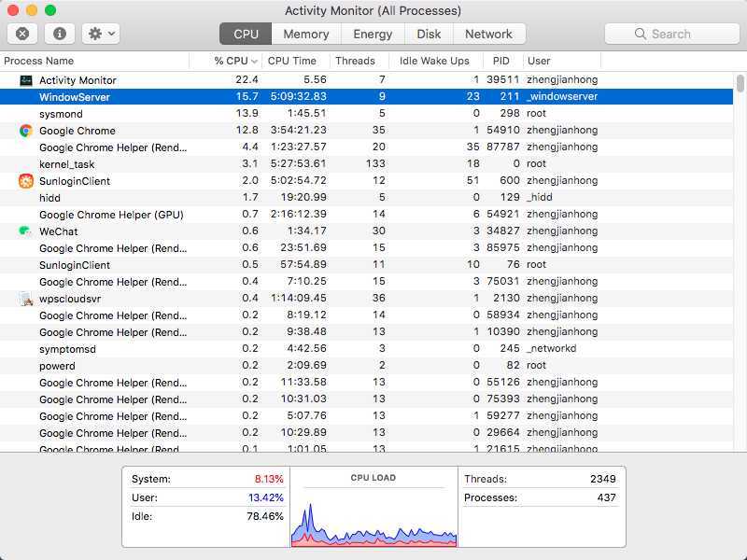Screen dimensions: 747x560
Task: Click the User 13.42% value
Action: pos(266,497)
